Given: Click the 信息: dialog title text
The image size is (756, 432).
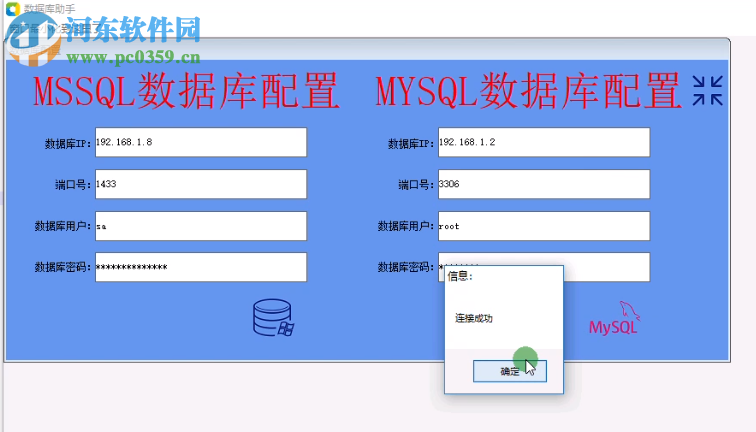Looking at the screenshot, I should tap(460, 276).
